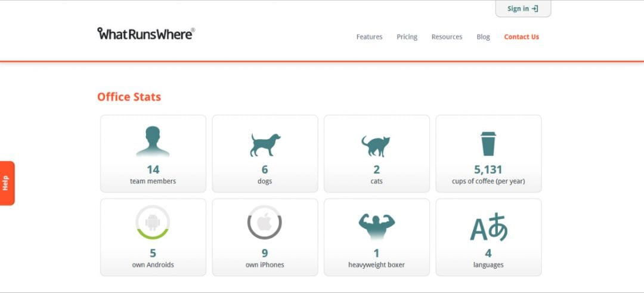Open the Resources navigation link
Image resolution: width=644 pixels, height=293 pixels.
(x=447, y=37)
